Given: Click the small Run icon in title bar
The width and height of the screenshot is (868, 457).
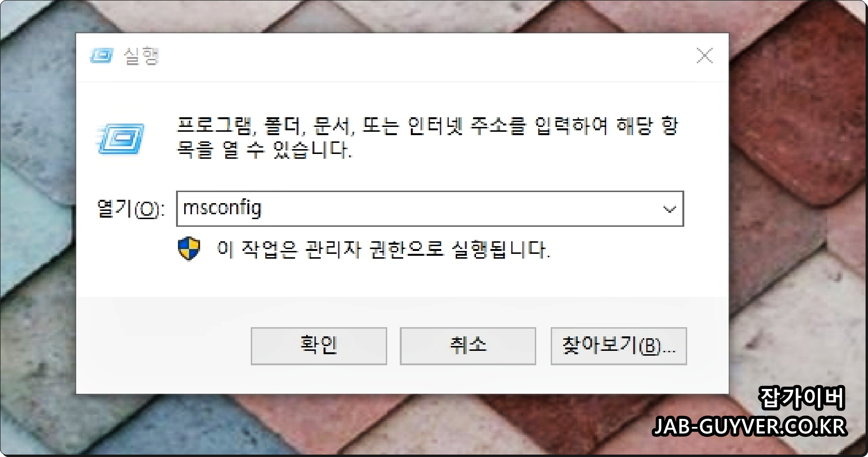Looking at the screenshot, I should [101, 56].
